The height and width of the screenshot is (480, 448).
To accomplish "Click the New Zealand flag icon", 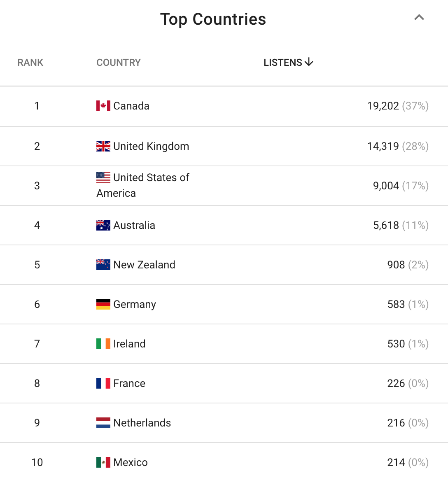I will (x=103, y=265).
